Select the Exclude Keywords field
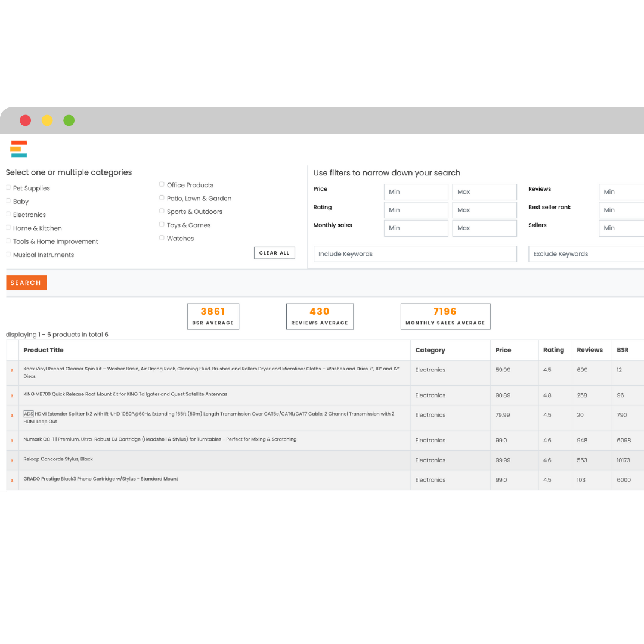The width and height of the screenshot is (644, 644). 586,253
